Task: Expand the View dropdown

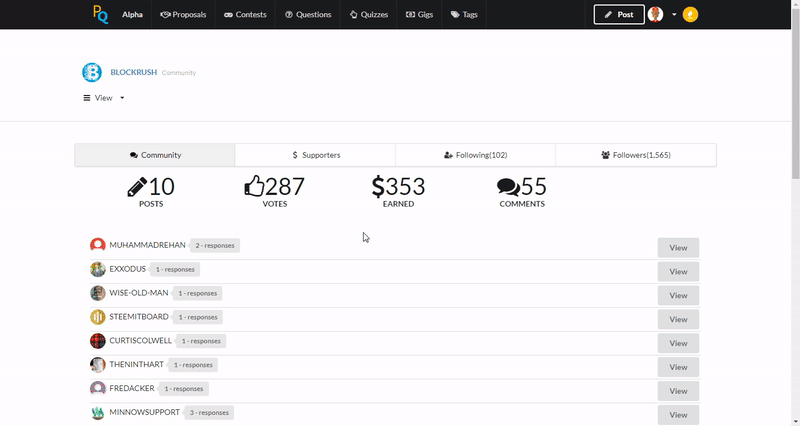Action: pyautogui.click(x=104, y=98)
